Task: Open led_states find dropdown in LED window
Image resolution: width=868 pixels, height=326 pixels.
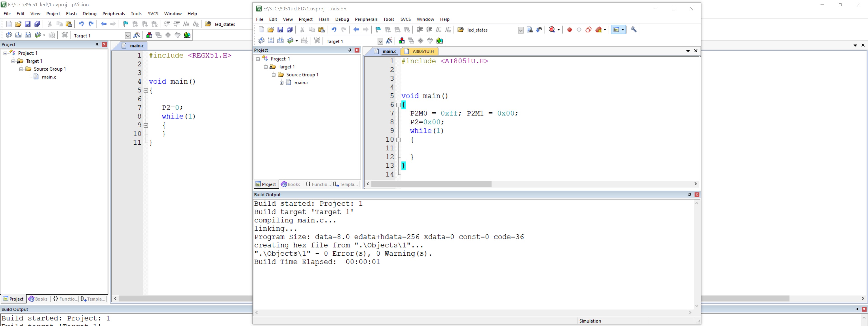Action: click(521, 30)
